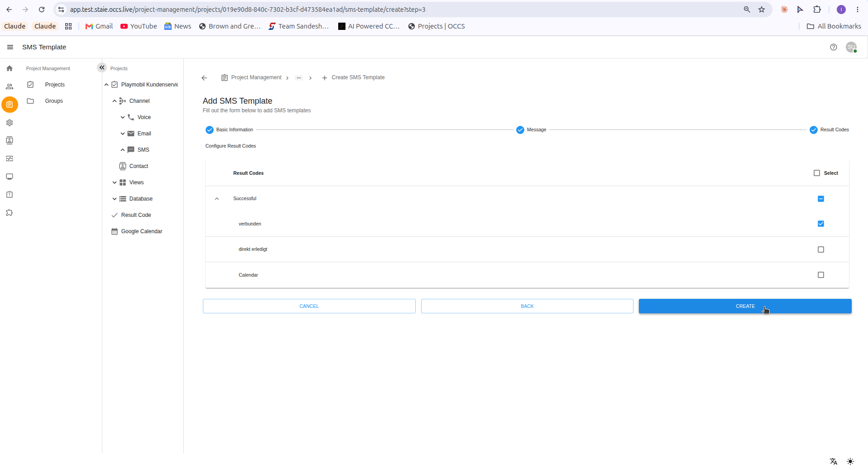Expand the Views tree node

coord(115,182)
